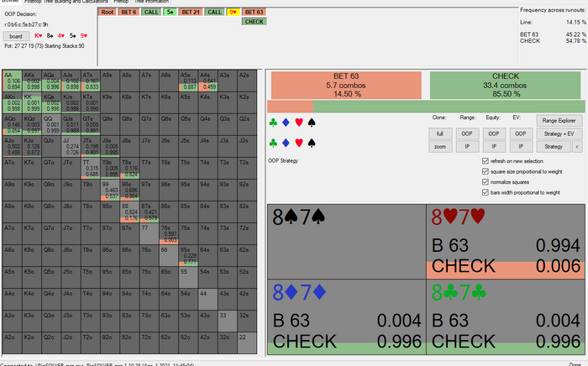Viewport: 588px width, 366px height.
Task: Select the CALL node after BET 21
Action: (214, 12)
